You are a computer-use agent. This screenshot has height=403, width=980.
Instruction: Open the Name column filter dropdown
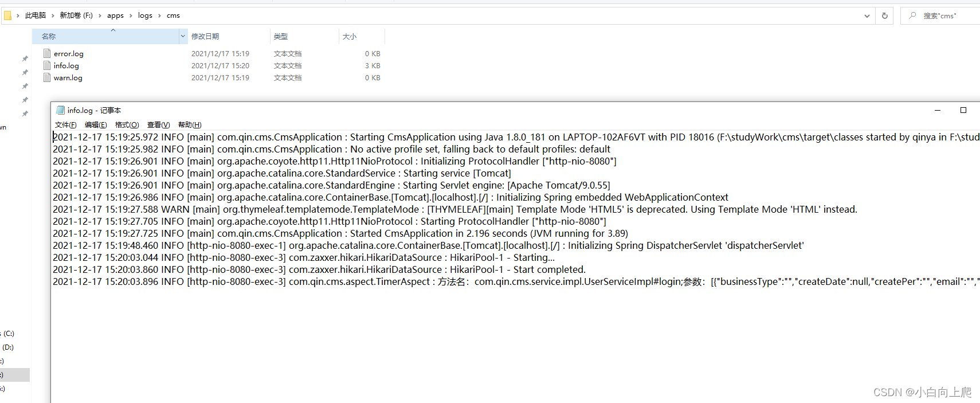point(183,36)
